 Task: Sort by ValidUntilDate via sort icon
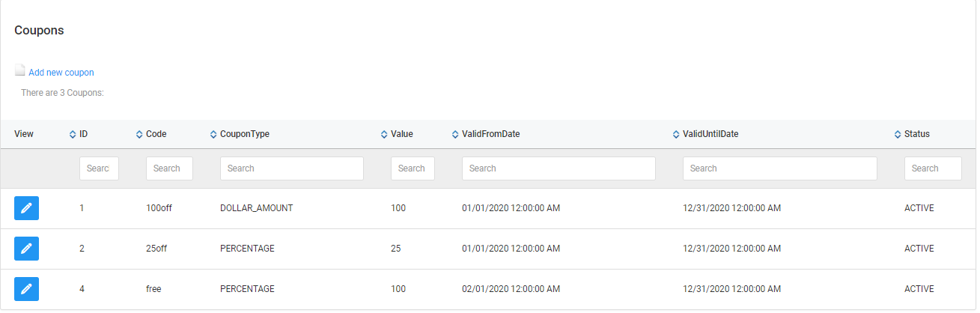click(x=676, y=135)
